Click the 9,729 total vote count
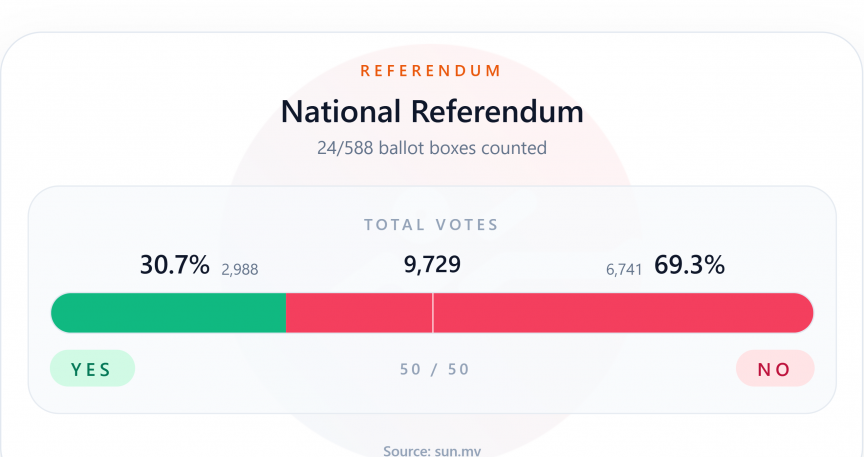 click(x=431, y=265)
